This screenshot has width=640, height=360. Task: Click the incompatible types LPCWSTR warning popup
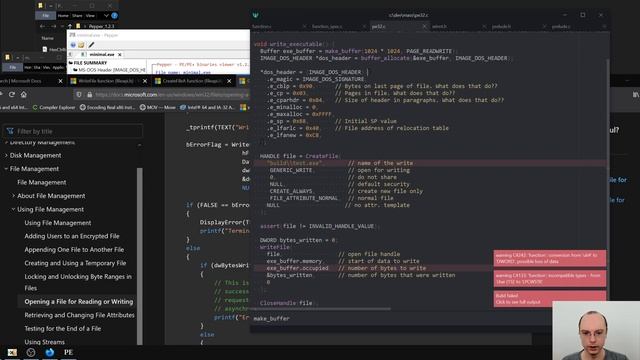click(x=550, y=278)
